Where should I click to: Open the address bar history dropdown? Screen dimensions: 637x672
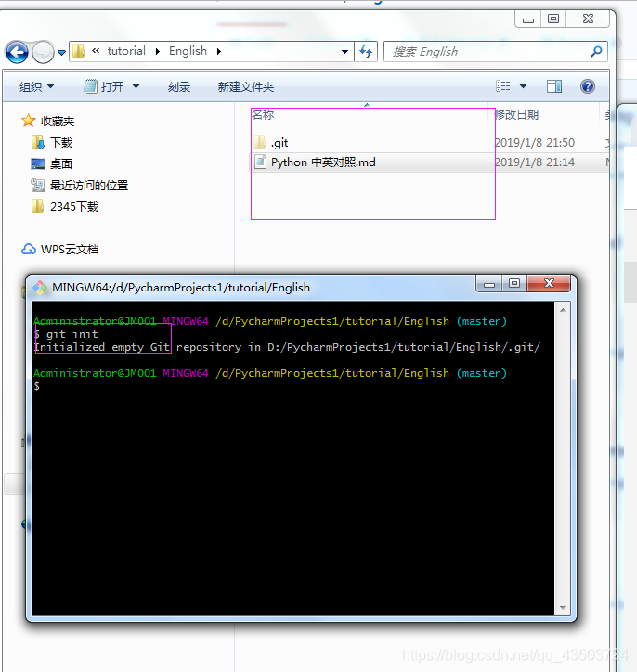344,52
